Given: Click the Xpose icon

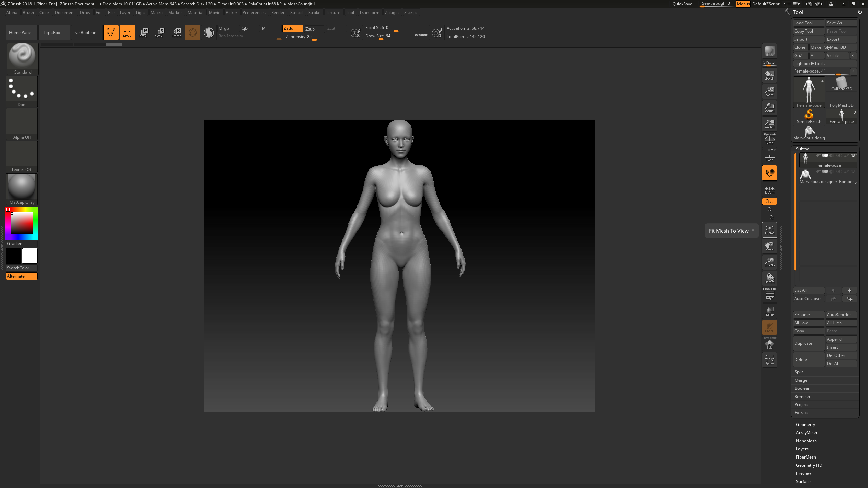Looking at the screenshot, I should (x=769, y=360).
